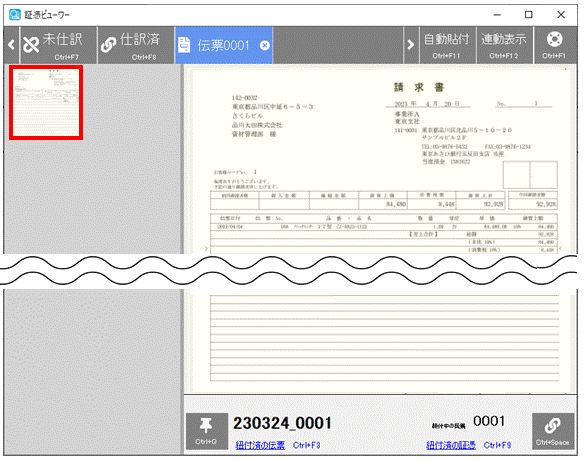
Task: Click the document's right page arrow
Action: tap(561, 248)
